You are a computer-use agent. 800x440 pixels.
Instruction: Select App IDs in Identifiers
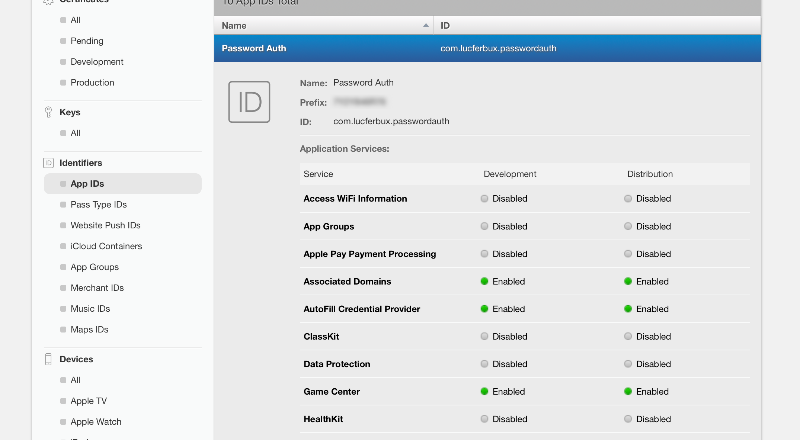(123, 184)
